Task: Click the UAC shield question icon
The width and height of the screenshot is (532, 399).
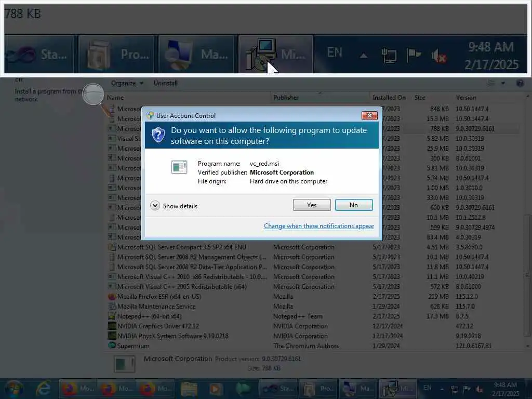Action: click(158, 135)
